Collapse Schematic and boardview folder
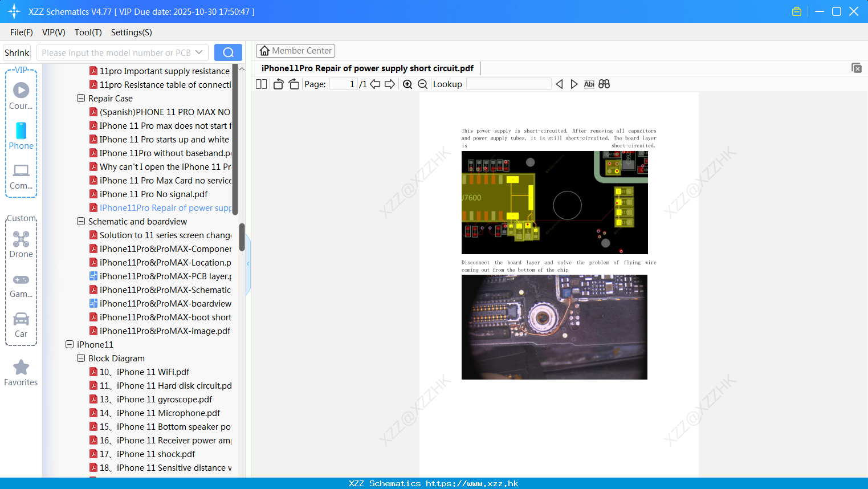Viewport: 868px width, 489px height. (81, 221)
